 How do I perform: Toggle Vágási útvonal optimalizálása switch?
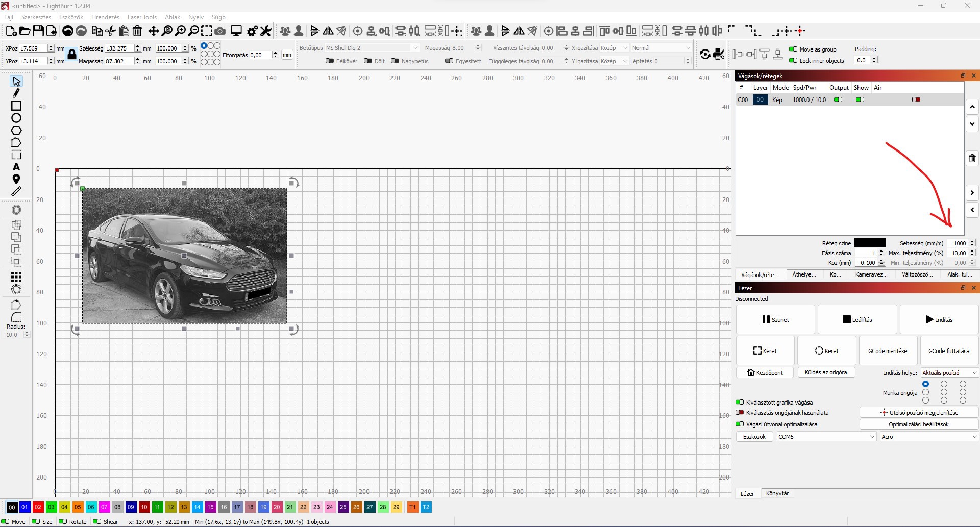point(740,424)
